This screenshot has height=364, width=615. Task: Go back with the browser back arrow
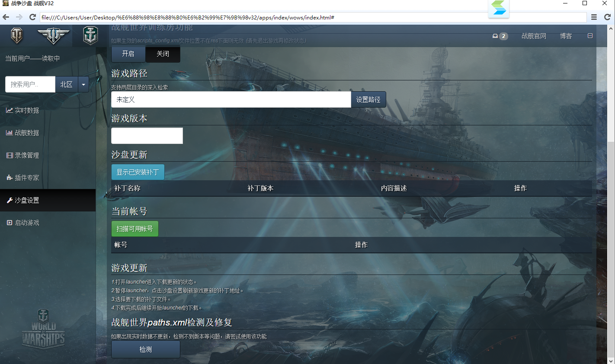coord(6,17)
